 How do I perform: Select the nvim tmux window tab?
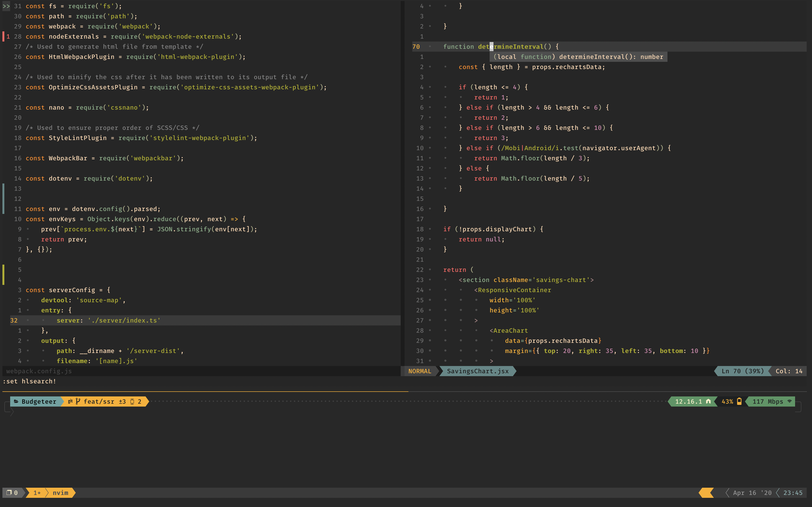pyautogui.click(x=60, y=493)
